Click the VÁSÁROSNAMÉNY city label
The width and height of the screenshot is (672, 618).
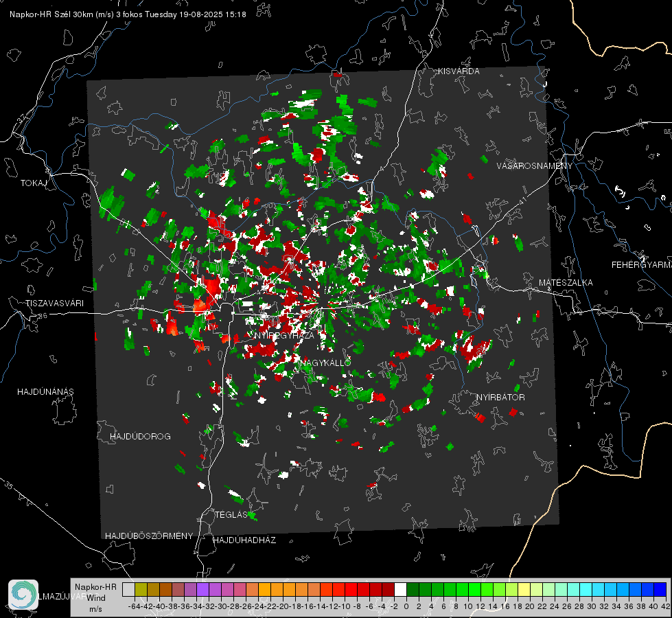point(534,166)
